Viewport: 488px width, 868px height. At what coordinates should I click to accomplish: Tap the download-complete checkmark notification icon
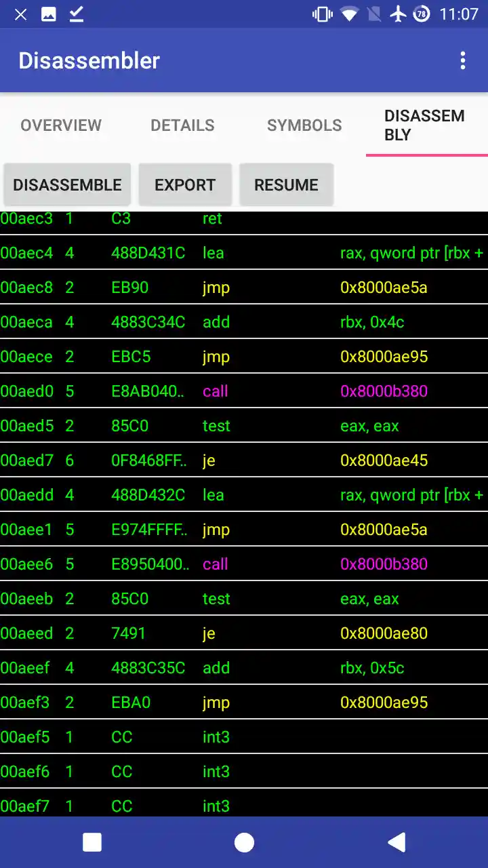77,14
